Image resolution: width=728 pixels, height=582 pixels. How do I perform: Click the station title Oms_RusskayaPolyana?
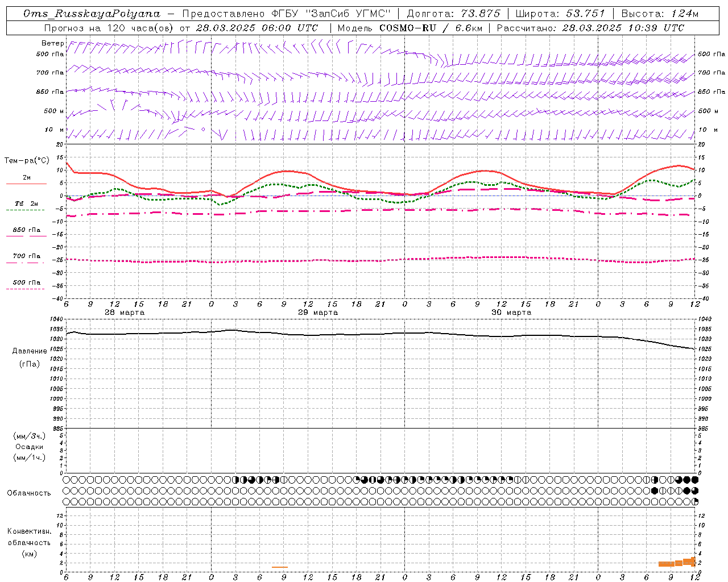92,14
